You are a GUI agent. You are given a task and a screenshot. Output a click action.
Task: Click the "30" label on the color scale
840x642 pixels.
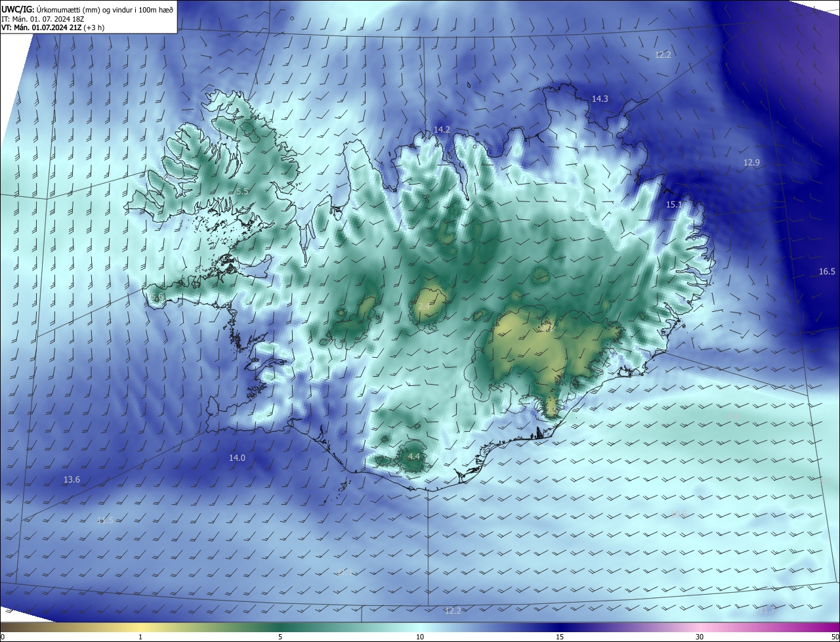coord(700,637)
